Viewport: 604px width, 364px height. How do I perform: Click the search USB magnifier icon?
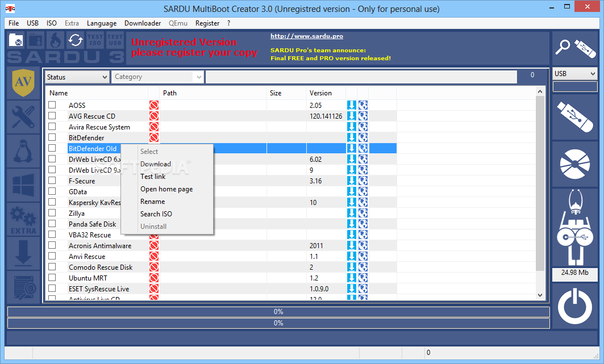point(575,48)
